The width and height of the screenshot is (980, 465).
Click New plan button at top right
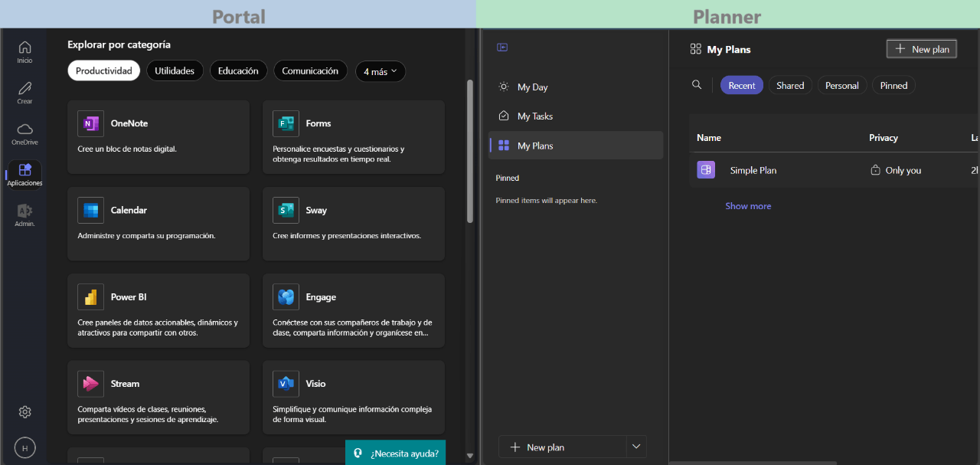pyautogui.click(x=922, y=49)
